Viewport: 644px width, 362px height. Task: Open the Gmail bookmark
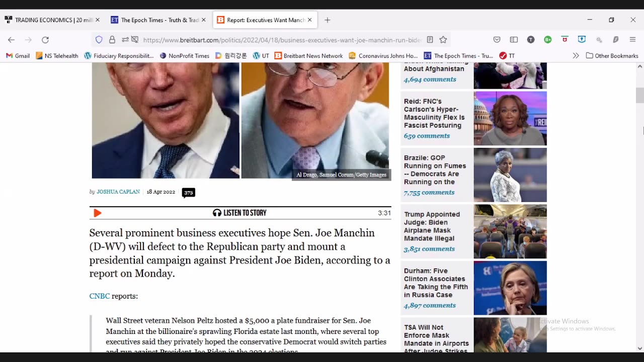18,56
